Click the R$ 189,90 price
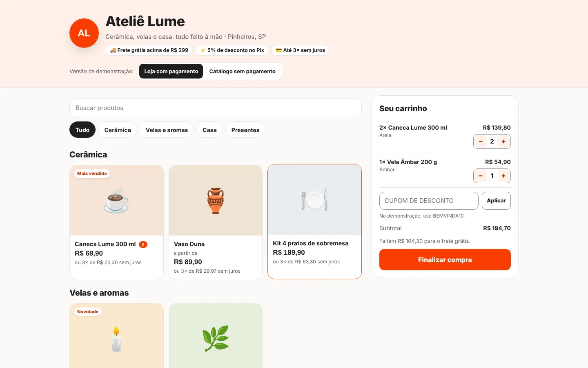 pyautogui.click(x=289, y=253)
